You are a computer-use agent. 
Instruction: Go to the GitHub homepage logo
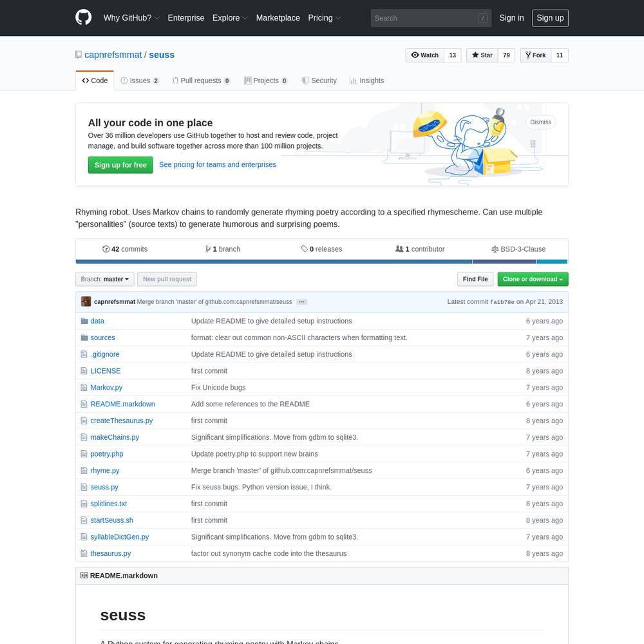click(x=83, y=17)
